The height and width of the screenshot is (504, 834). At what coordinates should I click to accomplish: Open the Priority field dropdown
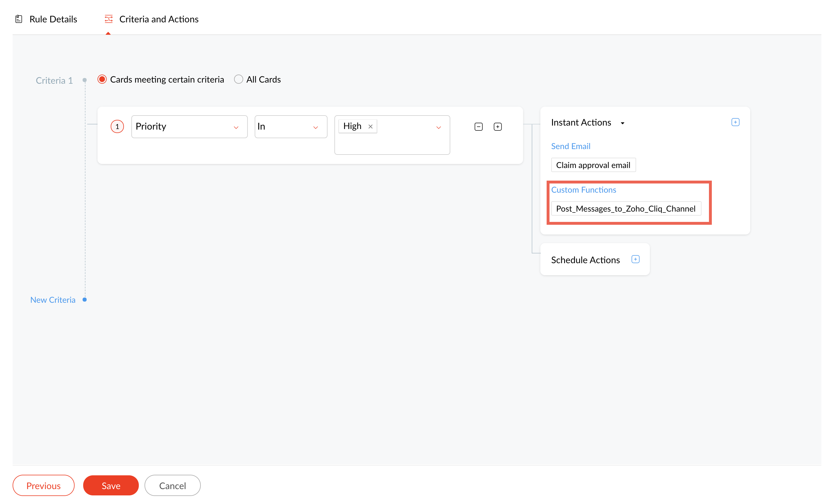pos(189,127)
